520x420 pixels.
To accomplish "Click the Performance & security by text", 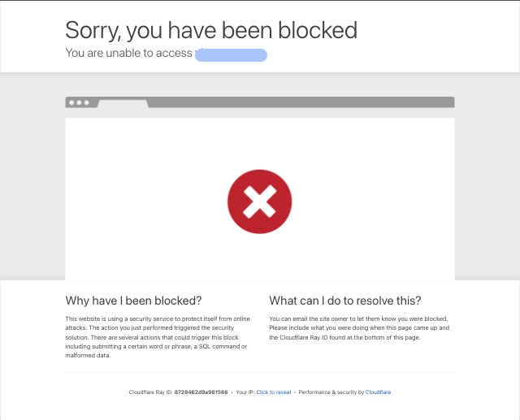I will pyautogui.click(x=331, y=392).
